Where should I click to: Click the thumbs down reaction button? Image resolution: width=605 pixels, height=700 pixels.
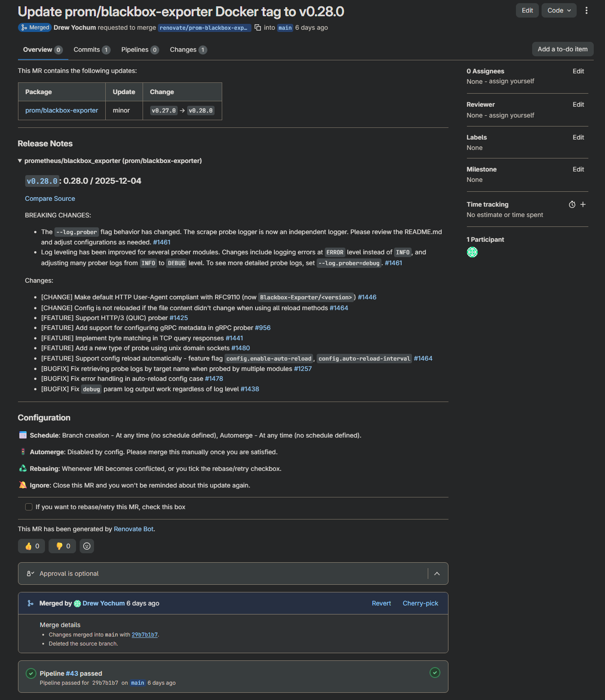[x=63, y=546]
